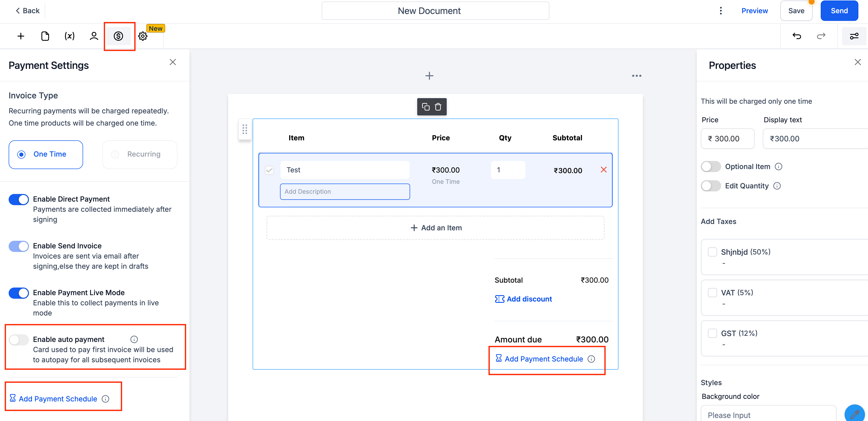Click the Add discount link
The image size is (868, 421).
click(x=529, y=299)
